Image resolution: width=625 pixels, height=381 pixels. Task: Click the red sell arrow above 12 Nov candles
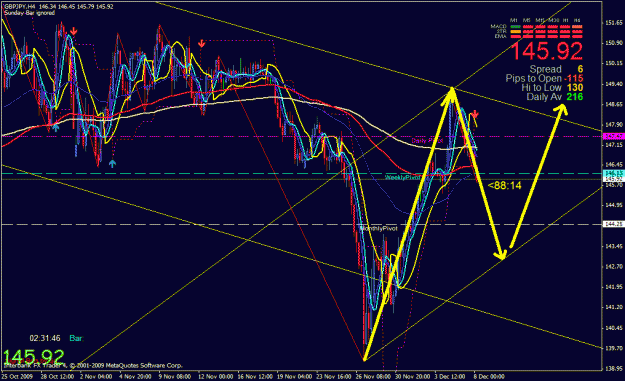point(202,43)
